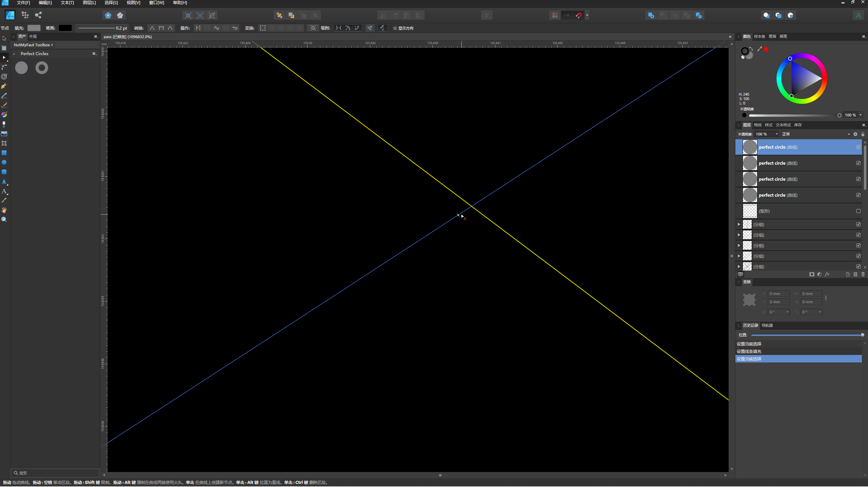Click the 搜索 search field in Perfect Circles panel
This screenshot has height=487, width=868.
[x=54, y=473]
